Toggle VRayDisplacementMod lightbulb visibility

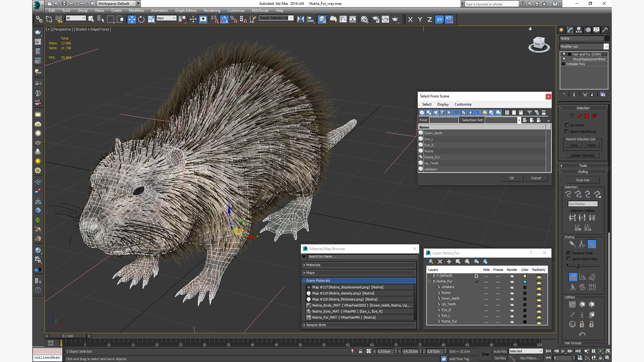(564, 59)
